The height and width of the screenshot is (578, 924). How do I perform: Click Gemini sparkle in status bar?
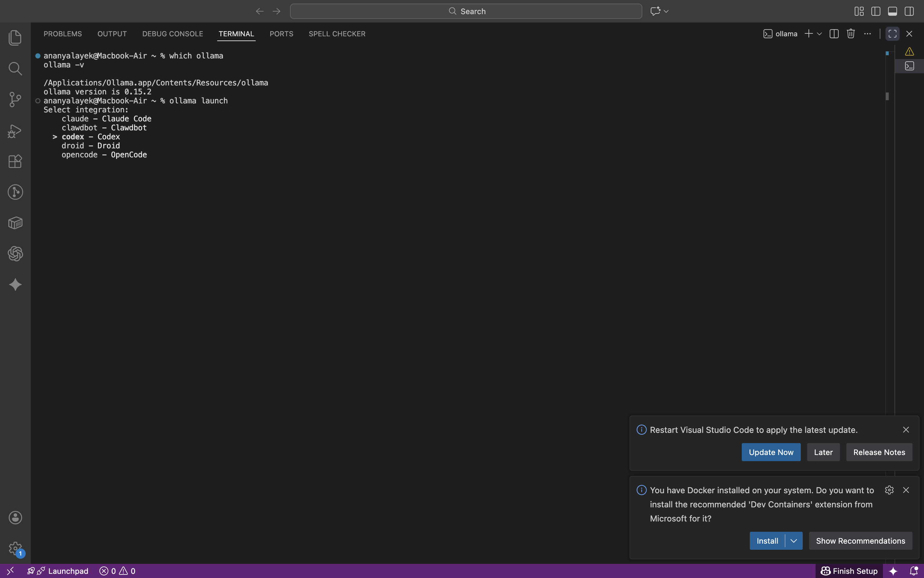[x=893, y=571]
